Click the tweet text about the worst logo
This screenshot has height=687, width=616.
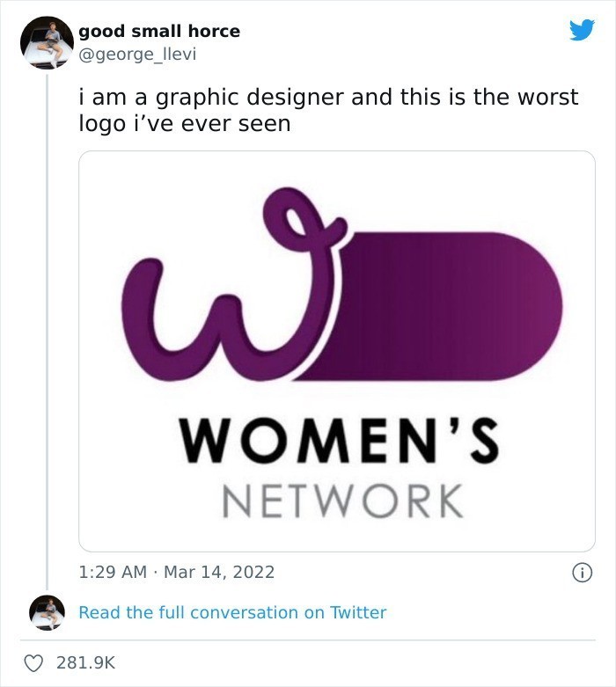328,110
